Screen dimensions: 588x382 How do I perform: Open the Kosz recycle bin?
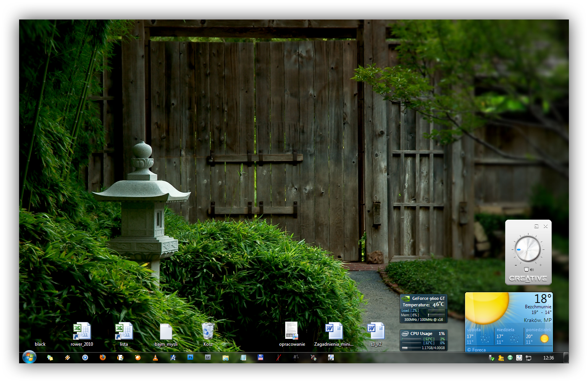pyautogui.click(x=208, y=332)
